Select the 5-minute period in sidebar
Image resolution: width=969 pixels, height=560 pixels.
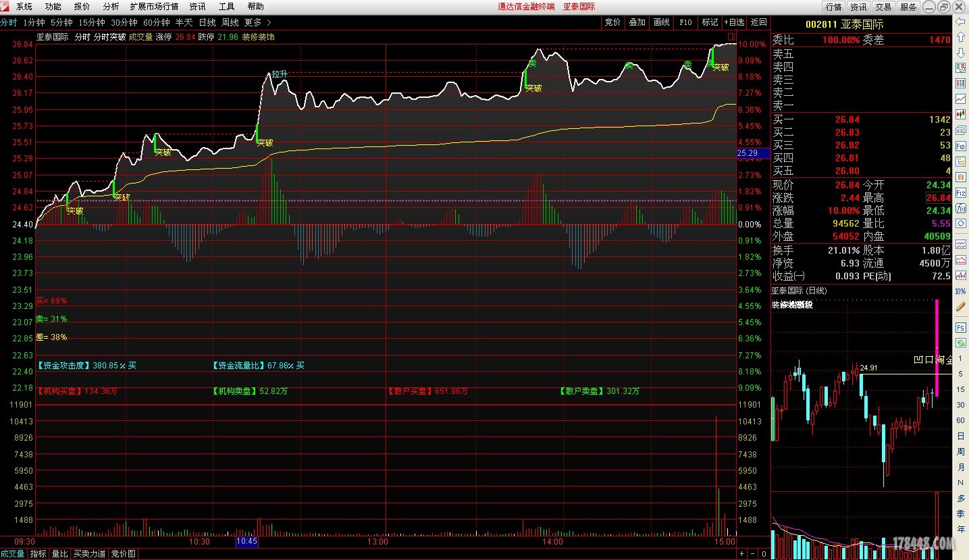click(960, 374)
